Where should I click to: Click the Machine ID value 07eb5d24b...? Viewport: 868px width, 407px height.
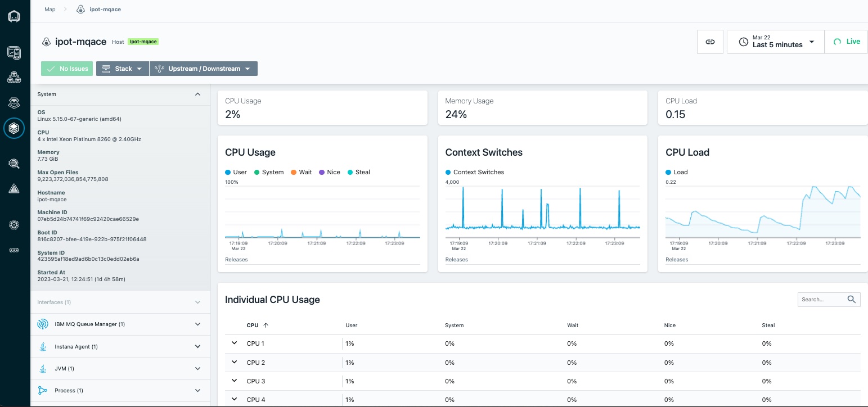click(88, 219)
